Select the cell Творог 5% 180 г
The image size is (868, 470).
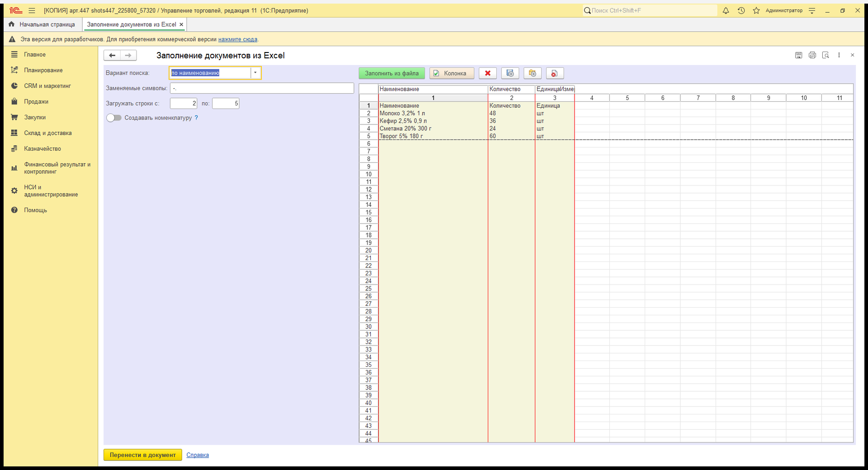coord(433,136)
